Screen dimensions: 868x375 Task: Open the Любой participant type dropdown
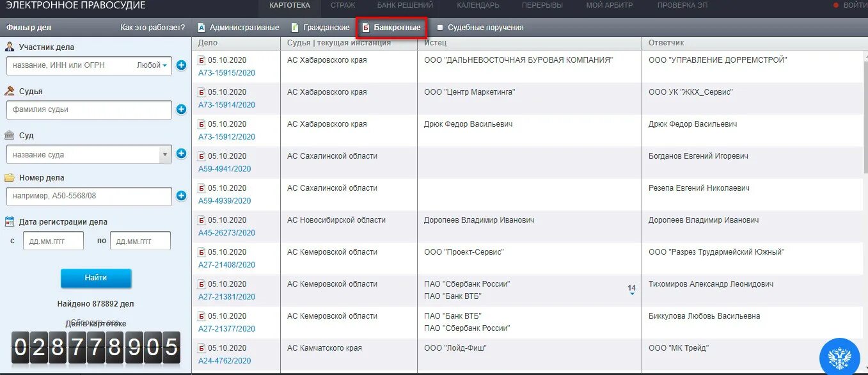(x=152, y=65)
